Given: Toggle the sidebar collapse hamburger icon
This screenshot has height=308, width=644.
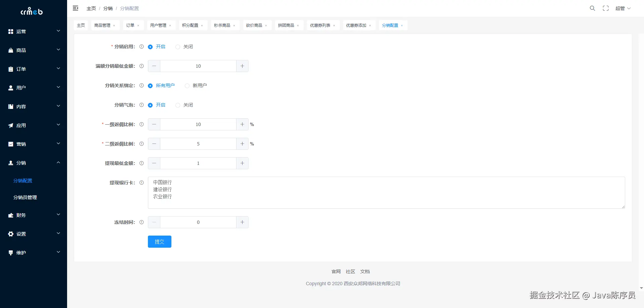Looking at the screenshot, I should tap(75, 8).
